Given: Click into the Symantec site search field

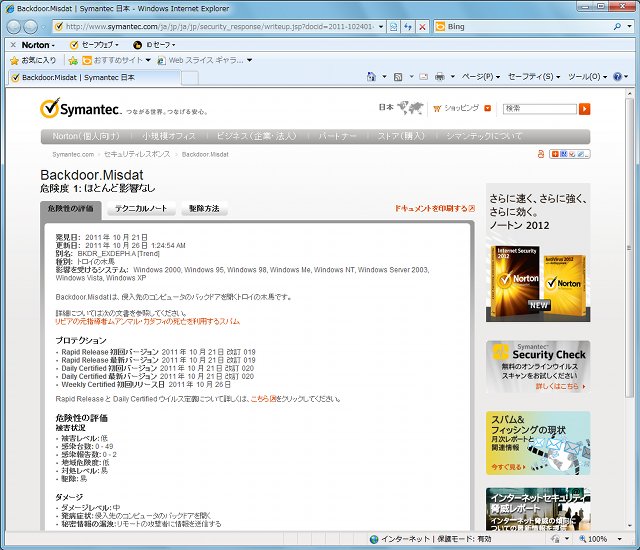Looking at the screenshot, I should pyautogui.click(x=539, y=109).
